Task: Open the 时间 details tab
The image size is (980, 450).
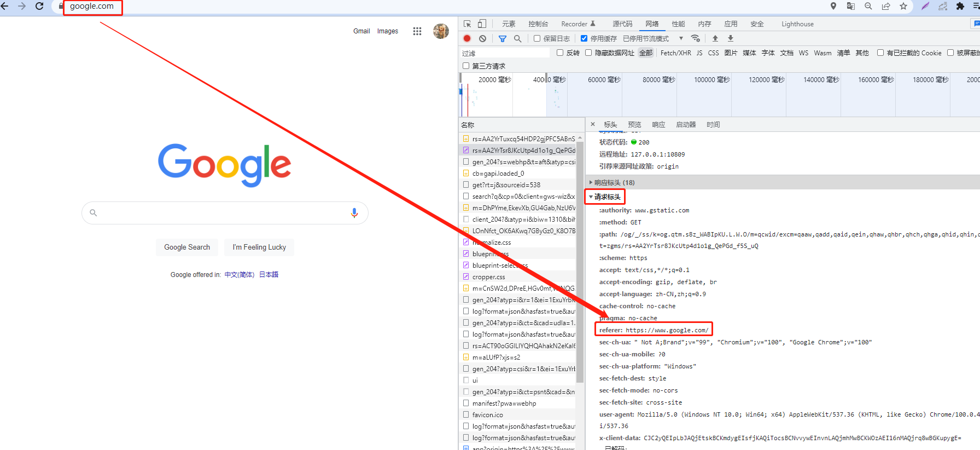Action: click(713, 124)
